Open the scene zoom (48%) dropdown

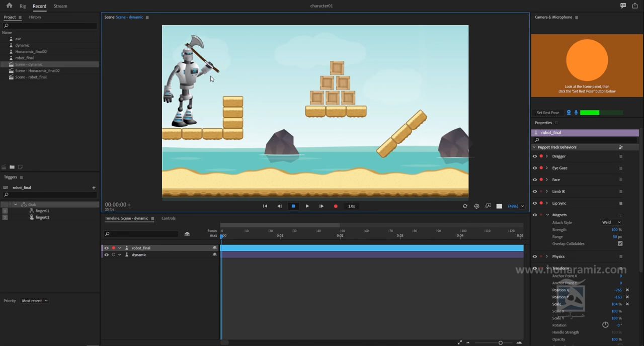(516, 206)
